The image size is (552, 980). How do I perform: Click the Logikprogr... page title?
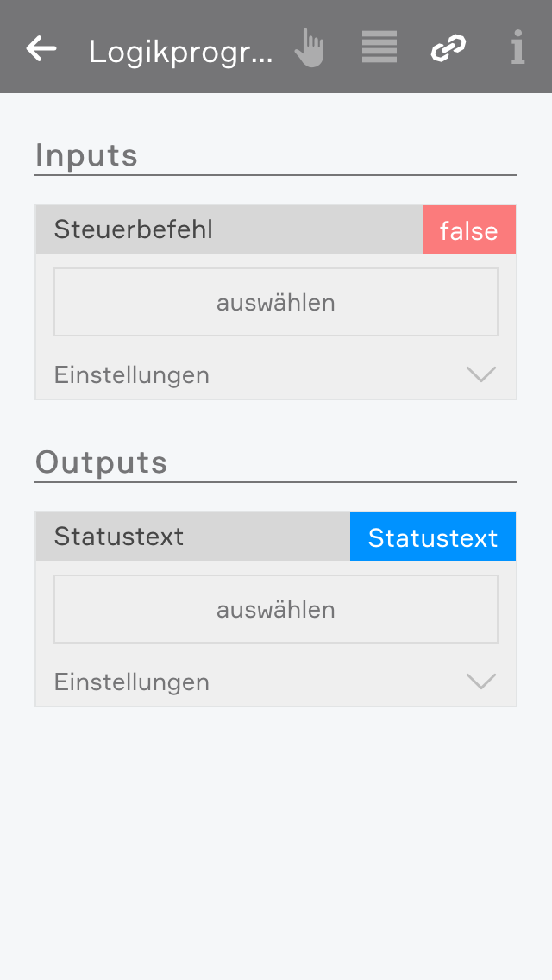pos(180,52)
